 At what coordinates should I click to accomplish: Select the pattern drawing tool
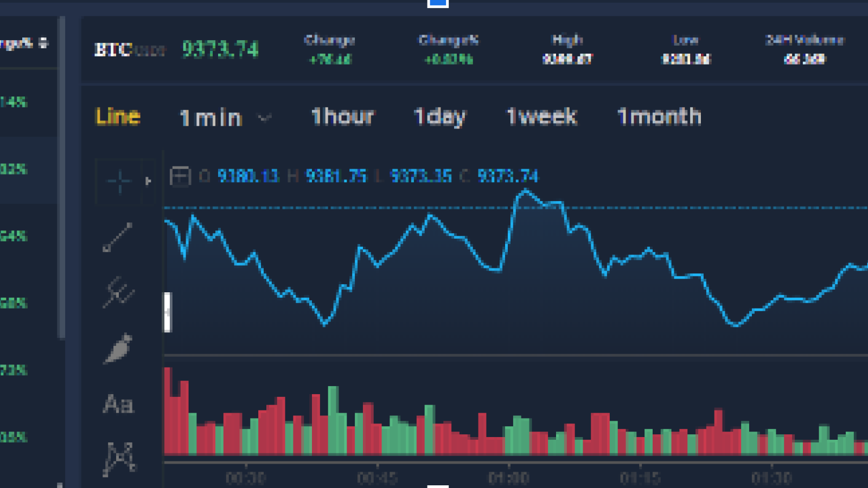coord(119,460)
